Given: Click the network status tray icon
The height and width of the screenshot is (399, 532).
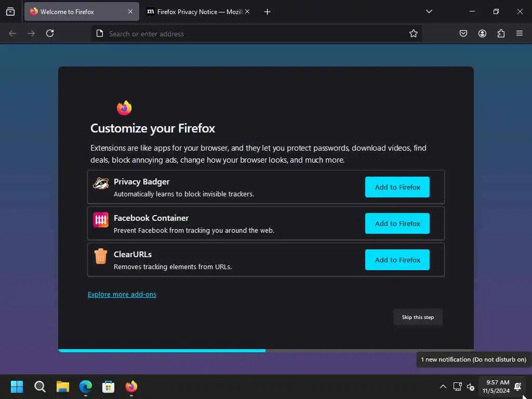Looking at the screenshot, I should [x=457, y=387].
